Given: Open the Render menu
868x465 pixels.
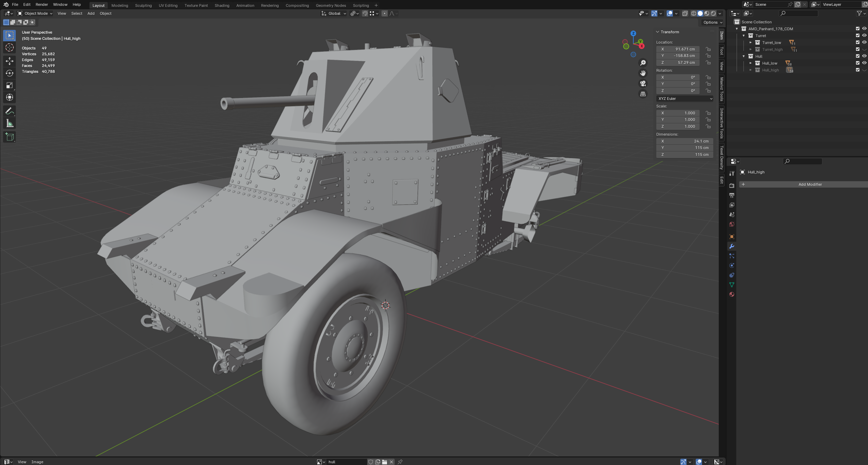Looking at the screenshot, I should tap(42, 4).
